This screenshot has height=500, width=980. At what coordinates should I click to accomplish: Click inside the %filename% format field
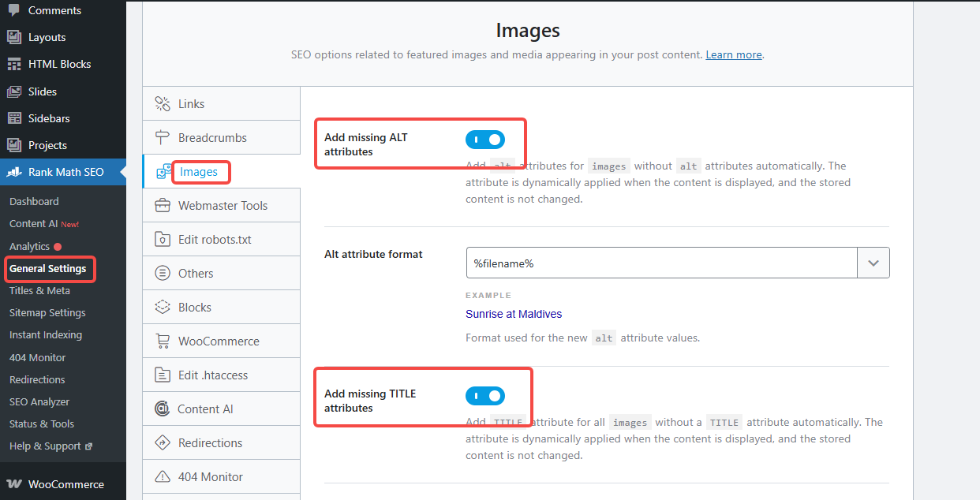pyautogui.click(x=661, y=263)
